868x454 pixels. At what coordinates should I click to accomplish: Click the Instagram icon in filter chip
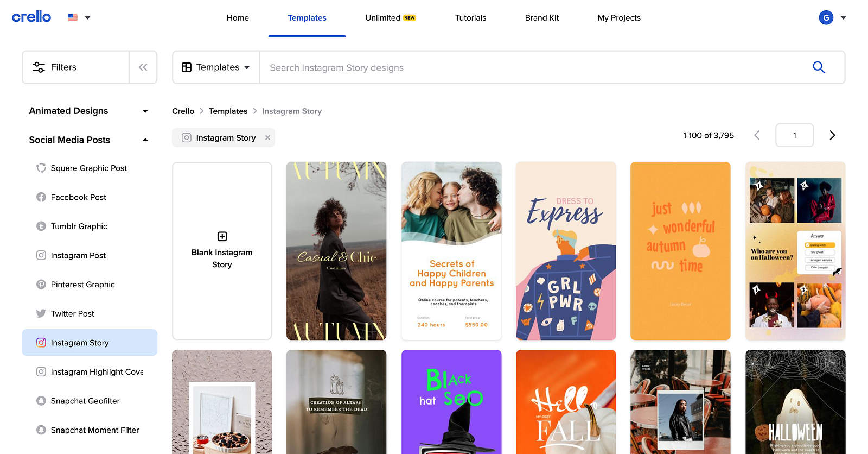point(186,138)
